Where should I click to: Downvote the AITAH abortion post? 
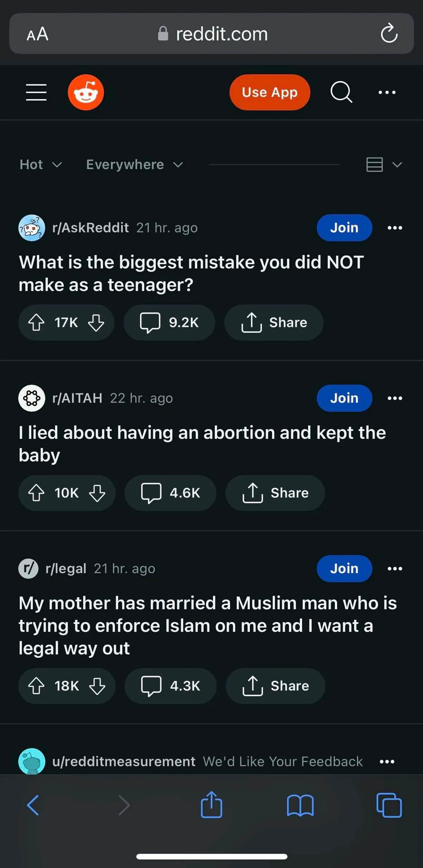pos(97,493)
